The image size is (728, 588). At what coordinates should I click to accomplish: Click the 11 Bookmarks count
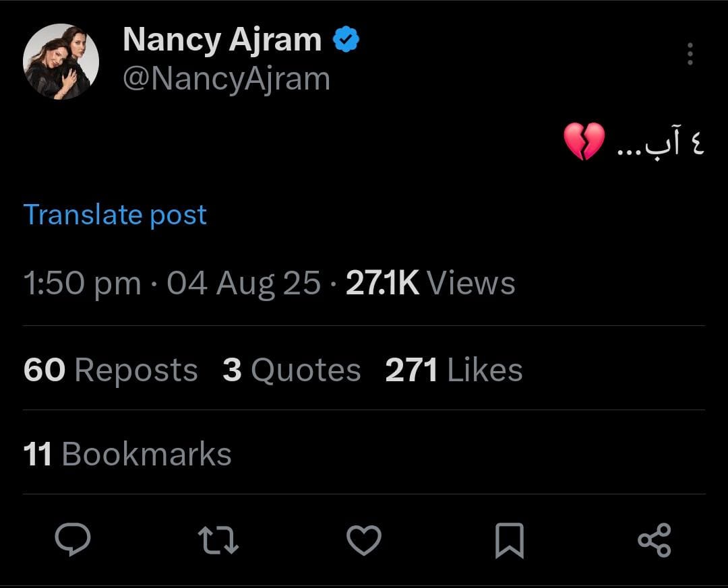click(127, 454)
